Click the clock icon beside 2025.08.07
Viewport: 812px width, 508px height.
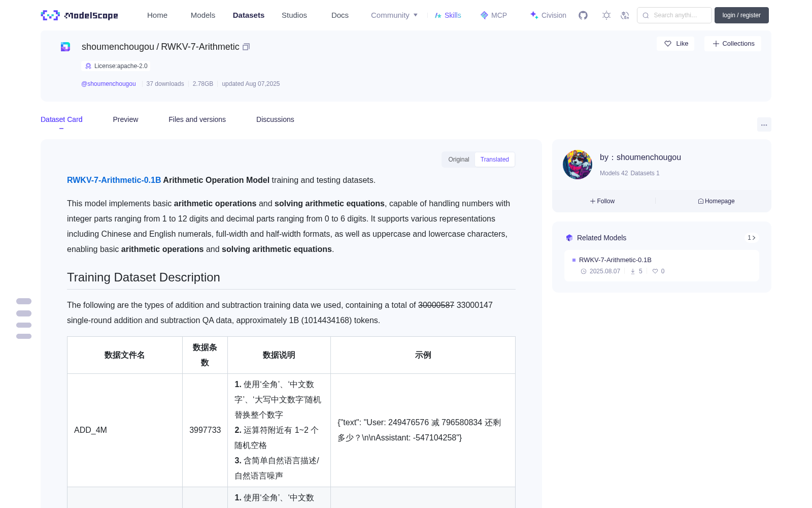click(584, 271)
